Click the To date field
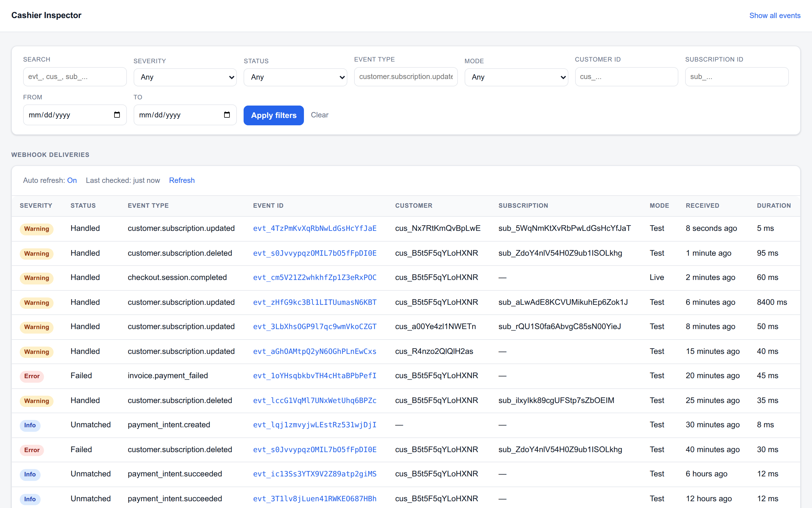Image resolution: width=812 pixels, height=508 pixels. coord(185,115)
